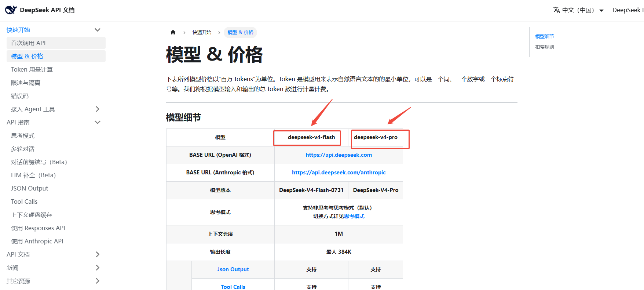Viewport: 644px width, 290px height.
Task: Jump to 扣费规则 in page outline
Action: click(x=545, y=47)
